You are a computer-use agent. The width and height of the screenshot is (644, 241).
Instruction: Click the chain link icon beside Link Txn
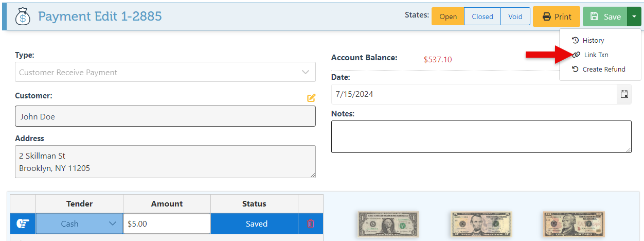click(x=576, y=55)
